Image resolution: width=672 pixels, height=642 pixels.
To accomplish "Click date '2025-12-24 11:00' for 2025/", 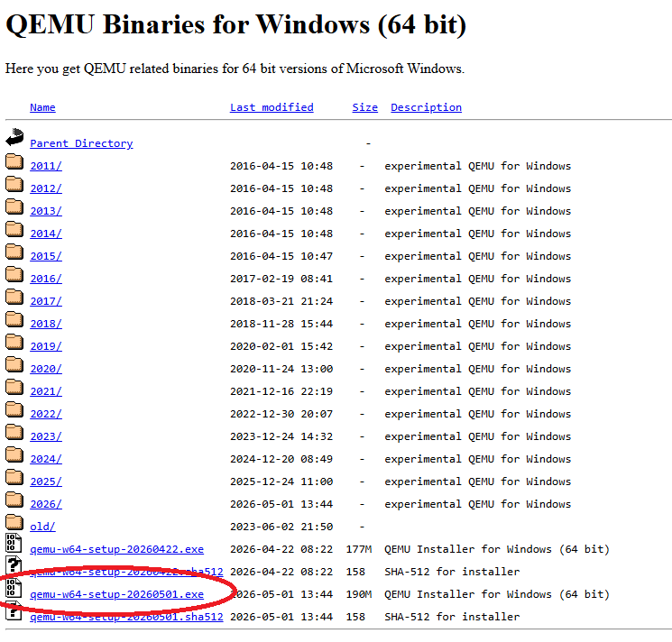I will point(281,481).
